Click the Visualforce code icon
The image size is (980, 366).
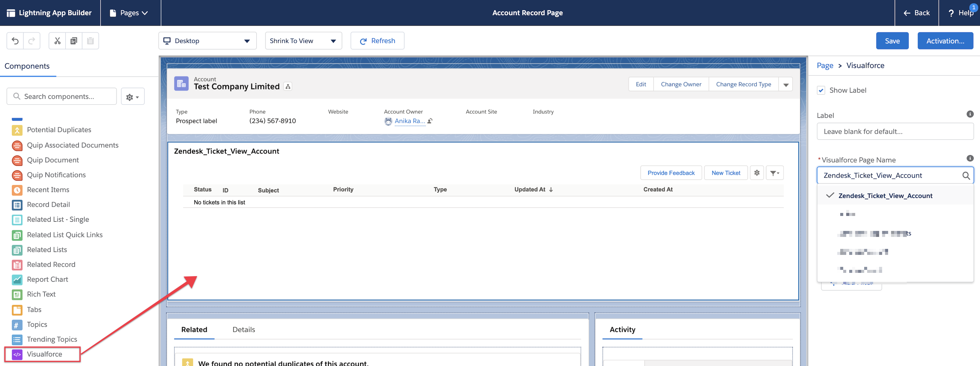pyautogui.click(x=17, y=355)
